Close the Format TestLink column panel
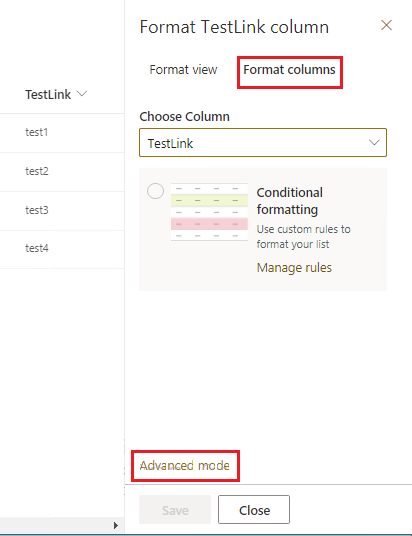This screenshot has height=536, width=412. [386, 25]
